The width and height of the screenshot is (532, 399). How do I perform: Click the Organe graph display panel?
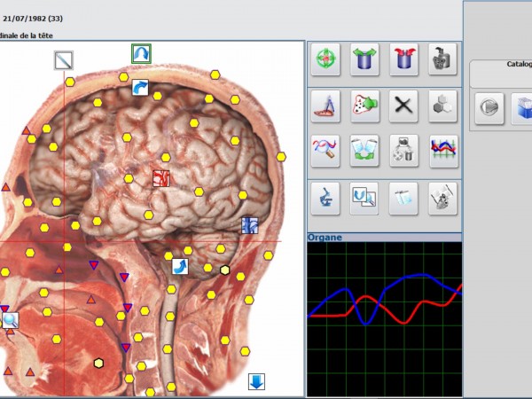[x=384, y=319]
